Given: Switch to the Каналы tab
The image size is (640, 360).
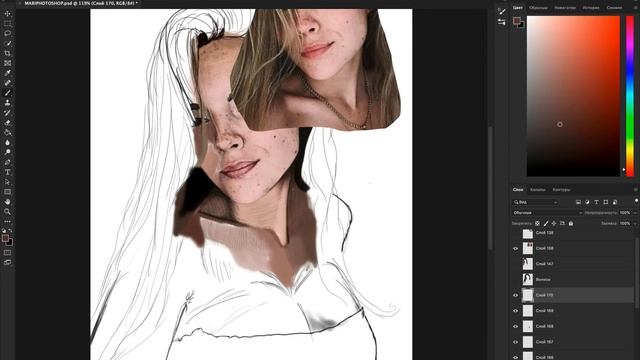Looking at the screenshot, I should tap(537, 190).
